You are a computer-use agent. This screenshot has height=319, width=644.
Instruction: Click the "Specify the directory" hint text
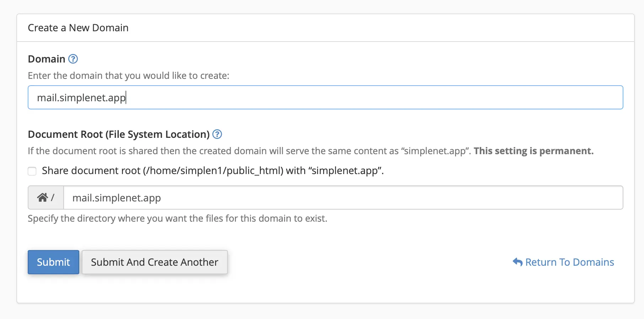coord(177,218)
